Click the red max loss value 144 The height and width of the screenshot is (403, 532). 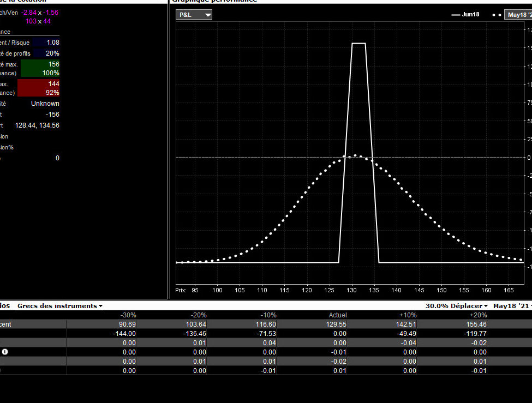pos(53,84)
